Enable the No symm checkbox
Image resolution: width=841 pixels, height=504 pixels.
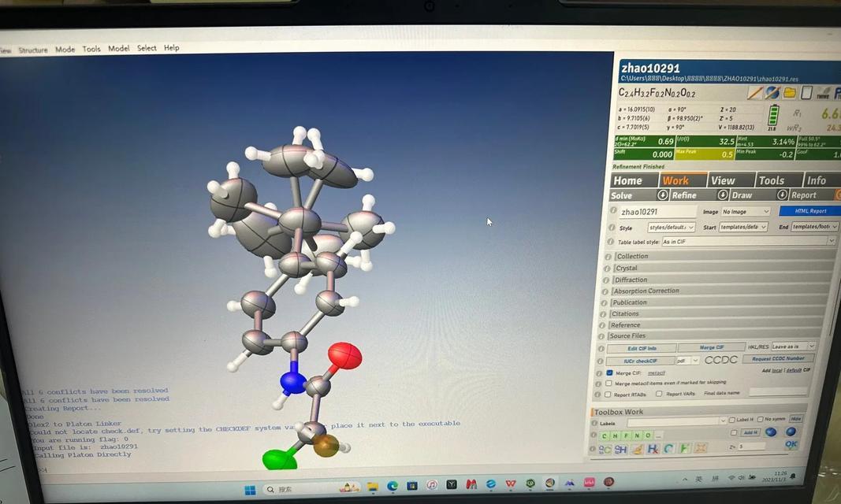pyautogui.click(x=760, y=419)
